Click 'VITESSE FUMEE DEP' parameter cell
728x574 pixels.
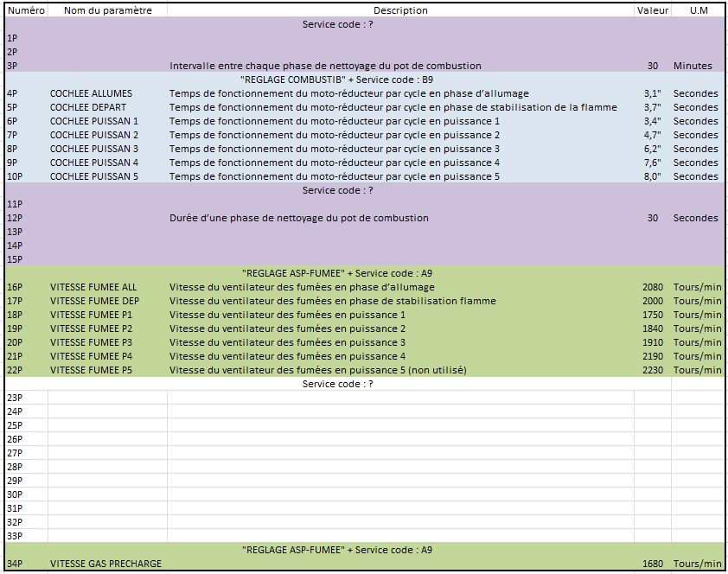[x=94, y=301]
